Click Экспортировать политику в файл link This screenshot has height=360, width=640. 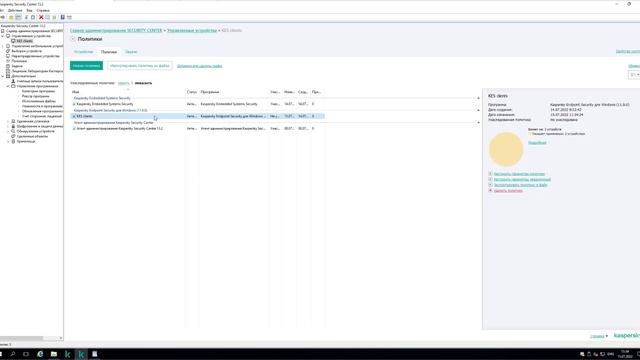click(x=520, y=185)
